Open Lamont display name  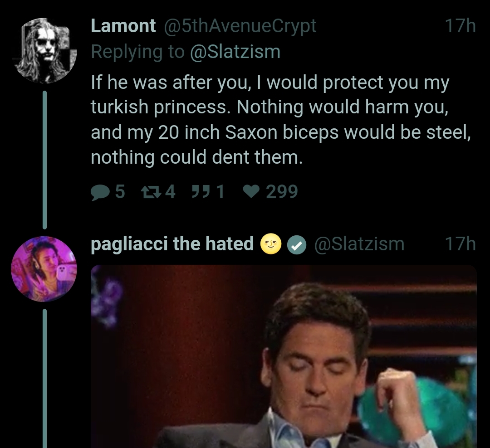pos(123,25)
